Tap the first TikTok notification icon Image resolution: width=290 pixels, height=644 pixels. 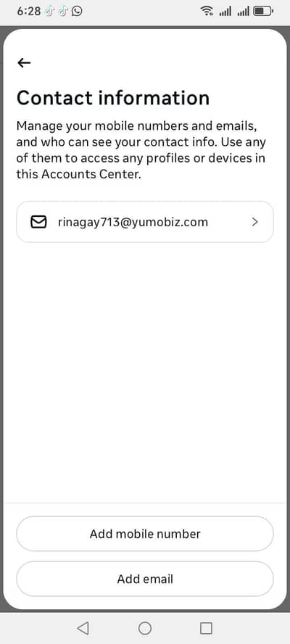(x=49, y=11)
